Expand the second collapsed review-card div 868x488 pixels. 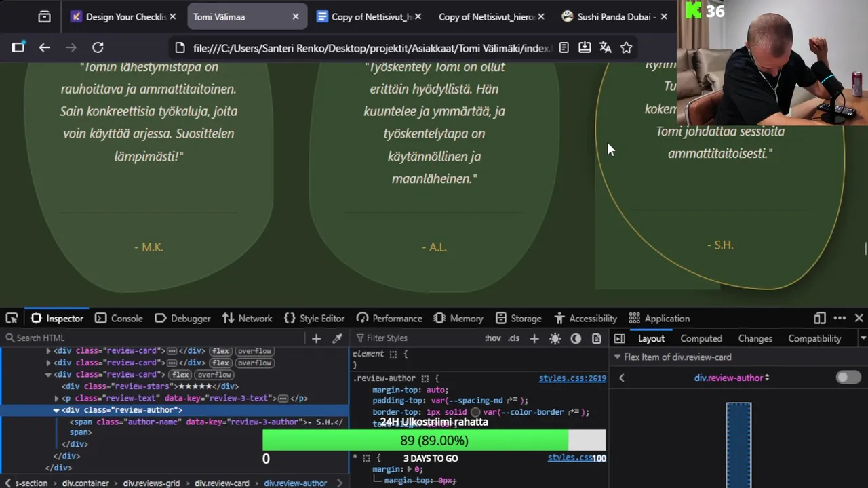[48, 363]
